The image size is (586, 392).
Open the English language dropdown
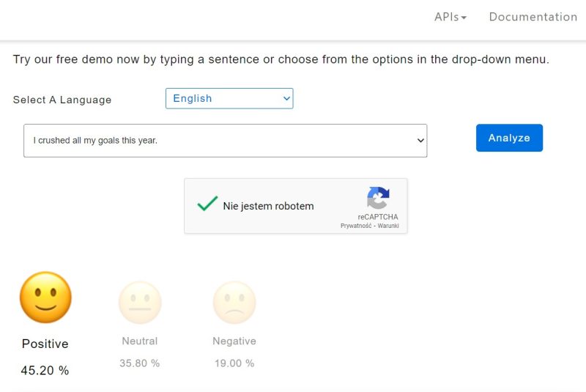pyautogui.click(x=229, y=98)
